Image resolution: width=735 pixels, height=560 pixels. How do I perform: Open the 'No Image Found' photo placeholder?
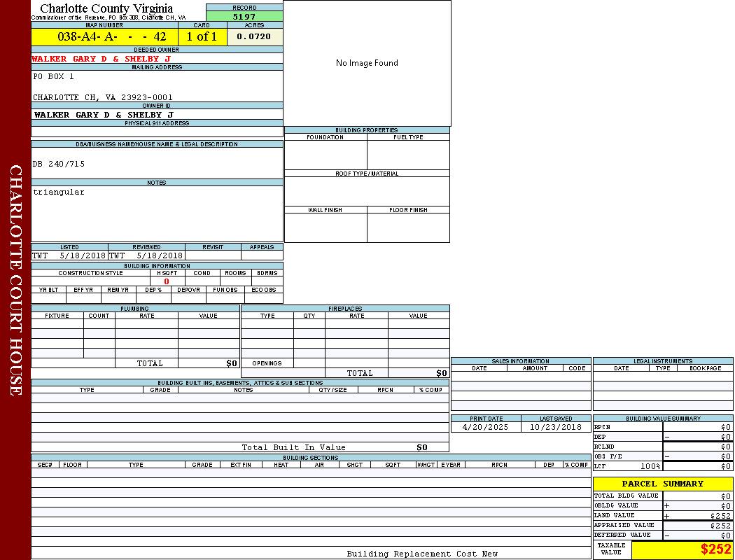[x=367, y=63]
